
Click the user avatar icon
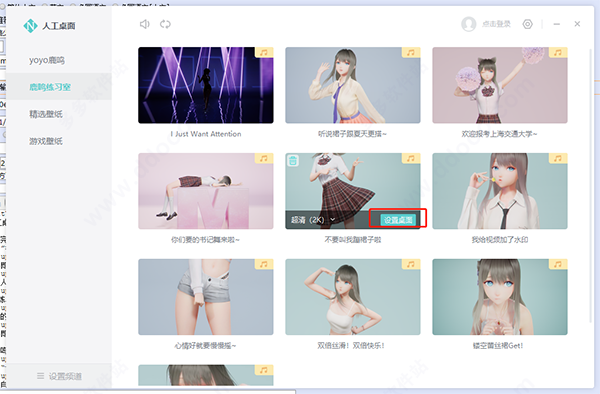(x=469, y=24)
